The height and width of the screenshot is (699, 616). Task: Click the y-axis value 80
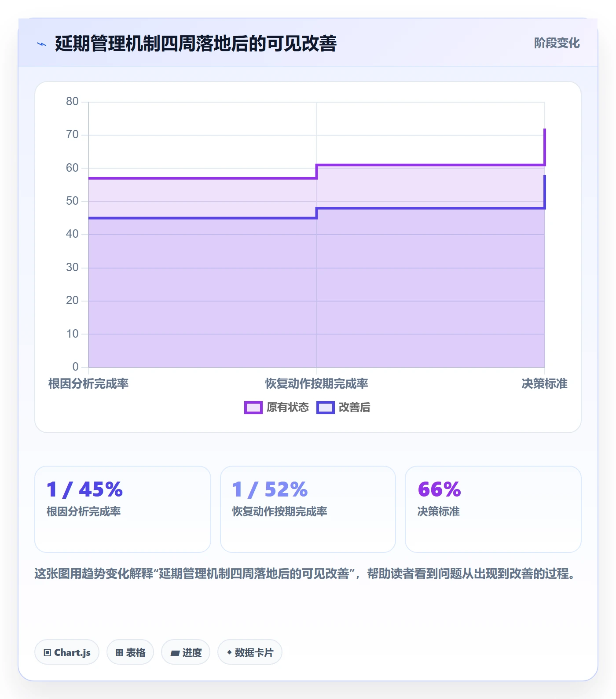tap(72, 102)
